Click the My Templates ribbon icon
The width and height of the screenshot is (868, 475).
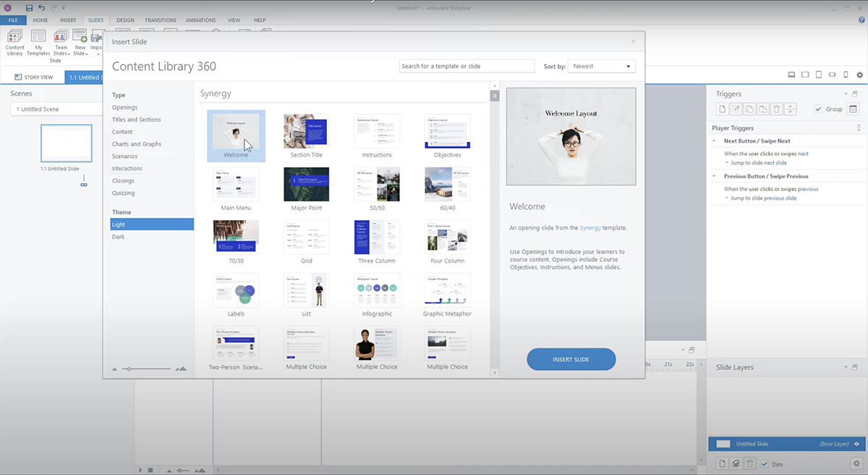(38, 42)
